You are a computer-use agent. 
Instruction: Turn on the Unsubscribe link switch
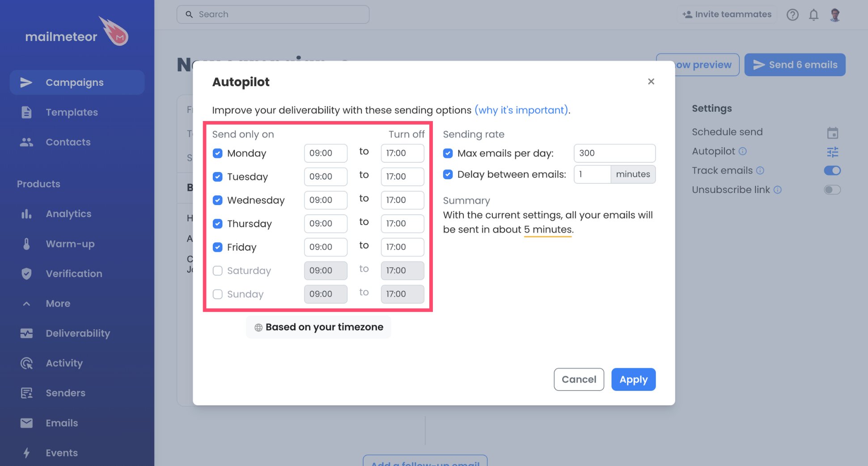click(x=832, y=189)
